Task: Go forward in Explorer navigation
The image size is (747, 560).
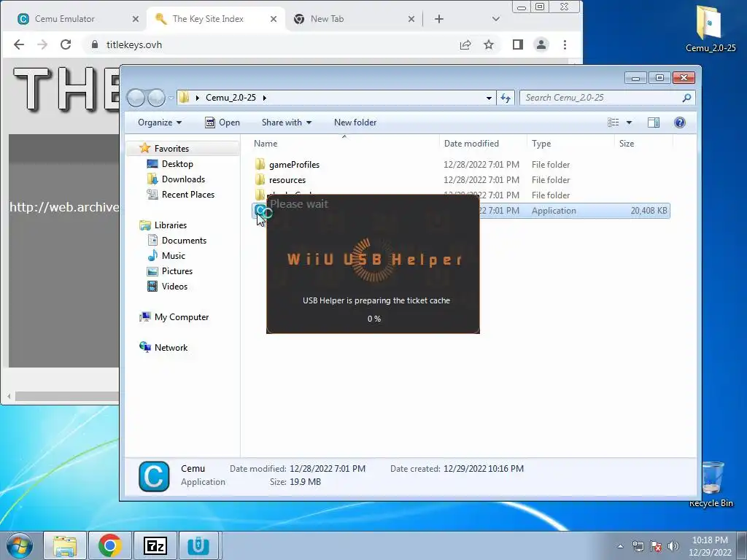Action: (156, 98)
